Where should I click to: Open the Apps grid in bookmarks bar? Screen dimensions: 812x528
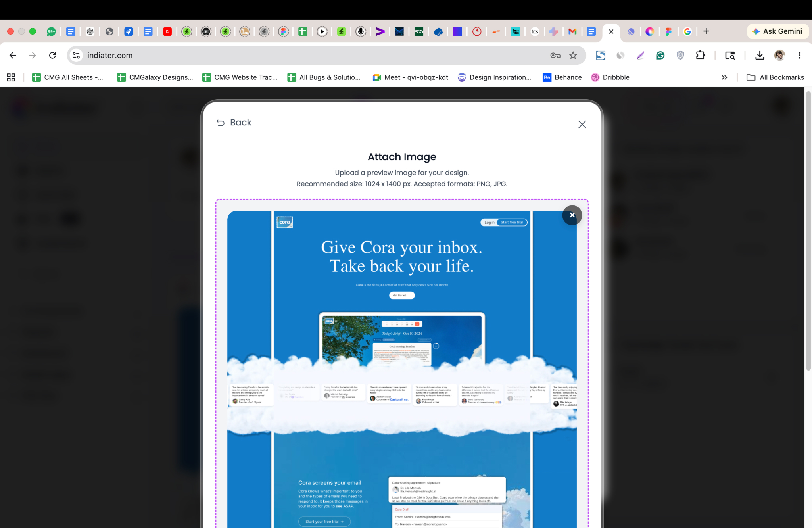(11, 77)
